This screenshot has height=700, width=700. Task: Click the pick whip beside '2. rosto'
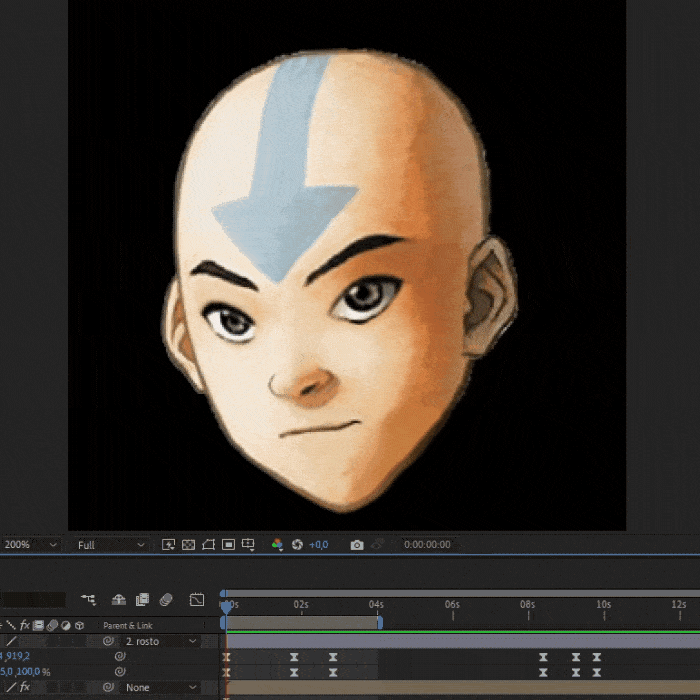tap(108, 642)
